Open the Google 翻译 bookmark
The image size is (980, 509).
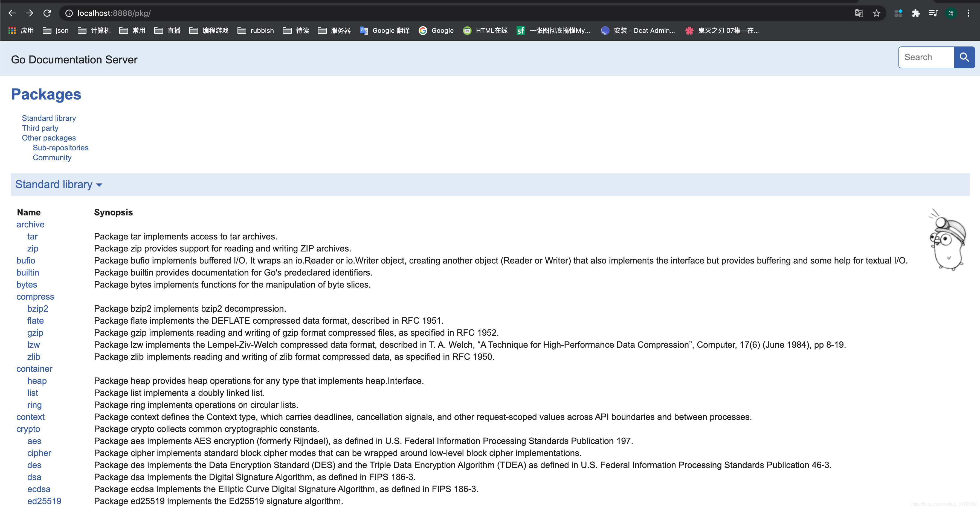385,30
